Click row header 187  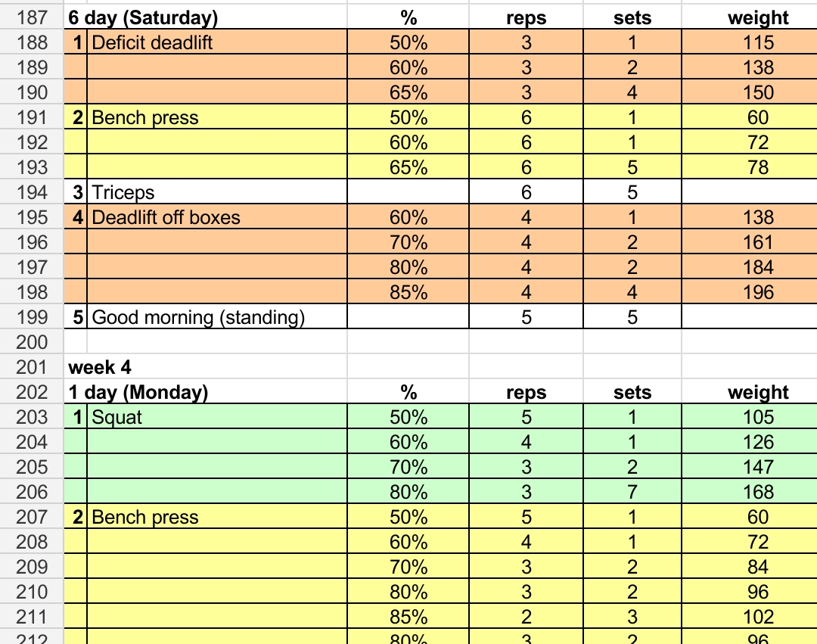32,17
